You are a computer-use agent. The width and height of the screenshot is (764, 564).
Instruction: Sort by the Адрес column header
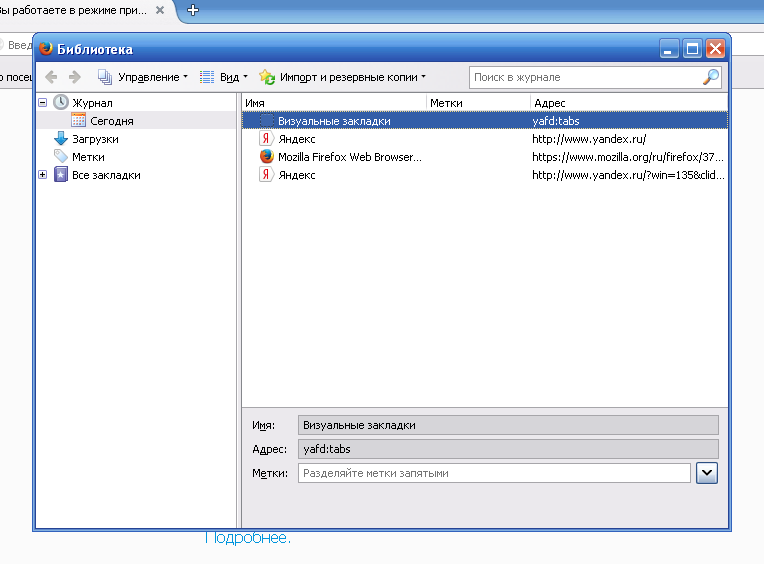(x=629, y=103)
